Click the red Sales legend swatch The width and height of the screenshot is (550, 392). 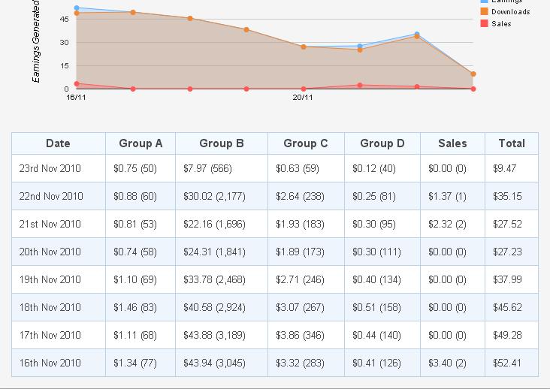[484, 24]
